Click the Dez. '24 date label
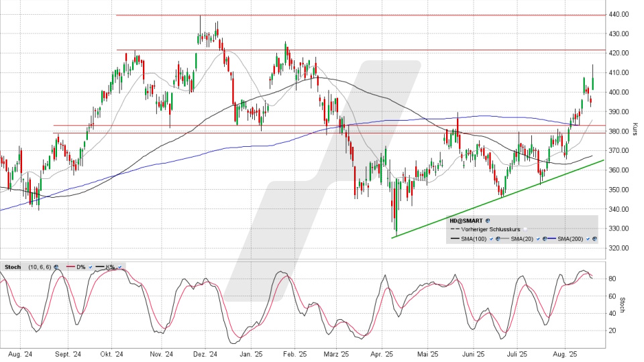Viewport: 644px width, 362px height. (205, 354)
